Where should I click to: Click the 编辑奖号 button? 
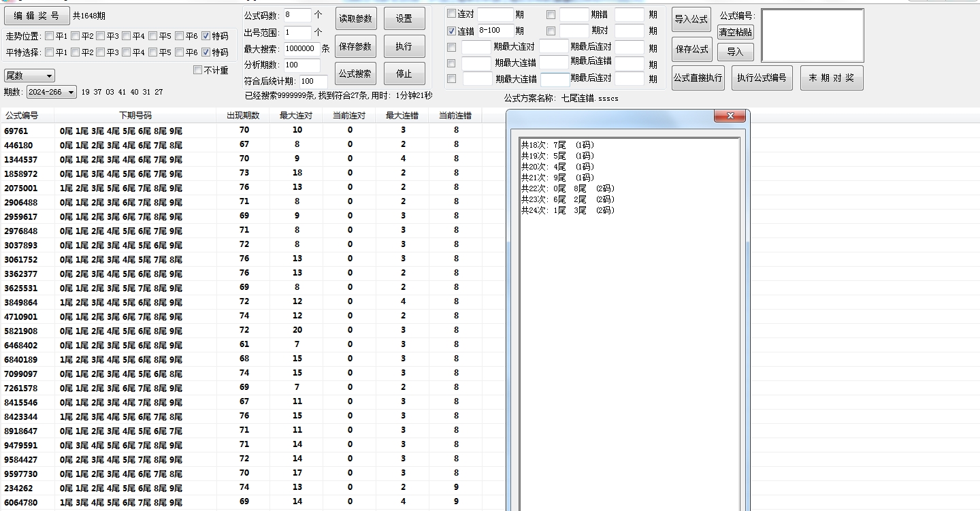click(37, 15)
